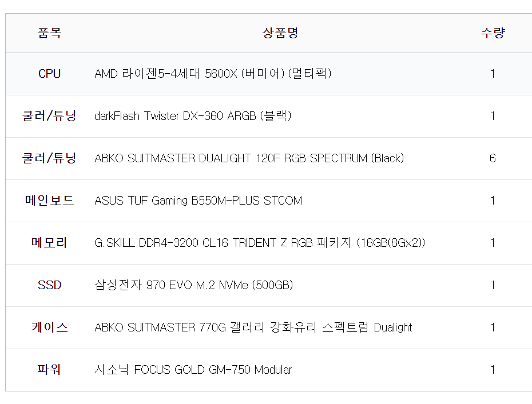The height and width of the screenshot is (404, 532).
Task: Select the SSD category cell
Action: (49, 285)
